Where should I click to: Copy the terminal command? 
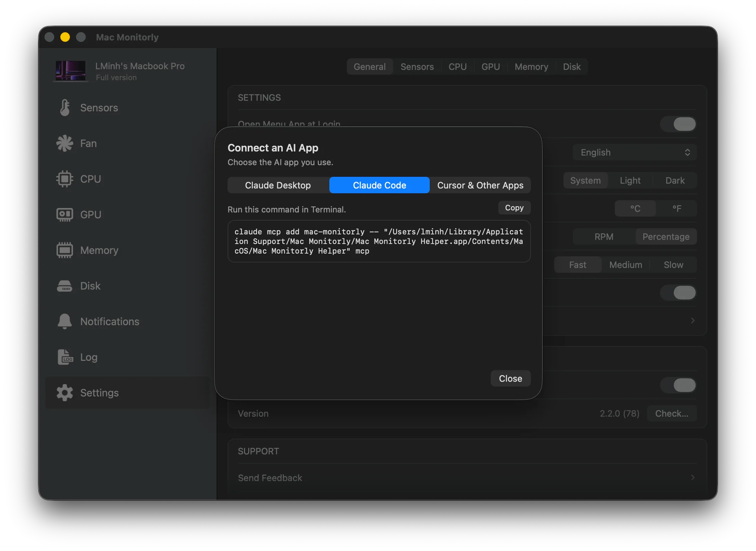[x=514, y=208]
